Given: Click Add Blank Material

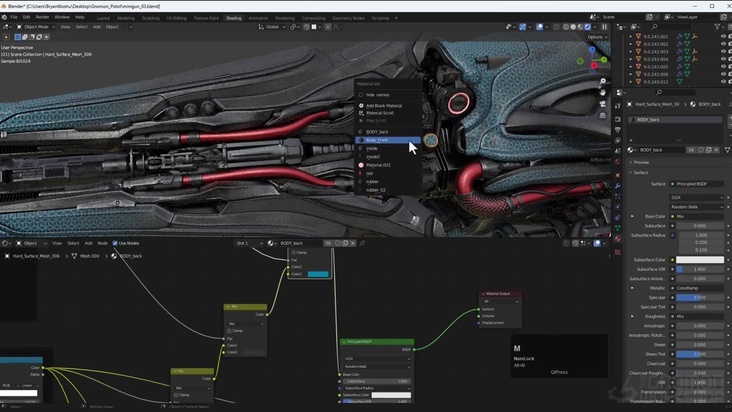Looking at the screenshot, I should click(x=388, y=106).
